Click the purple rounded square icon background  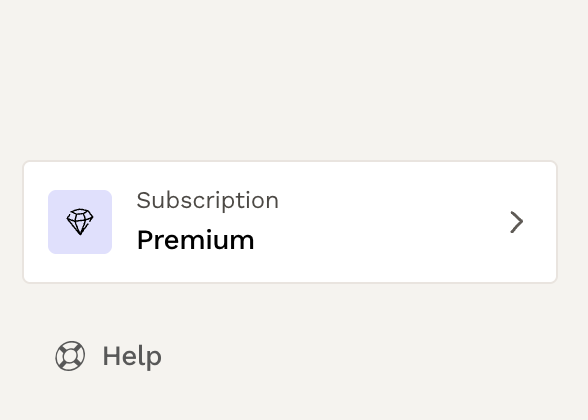coord(80,222)
